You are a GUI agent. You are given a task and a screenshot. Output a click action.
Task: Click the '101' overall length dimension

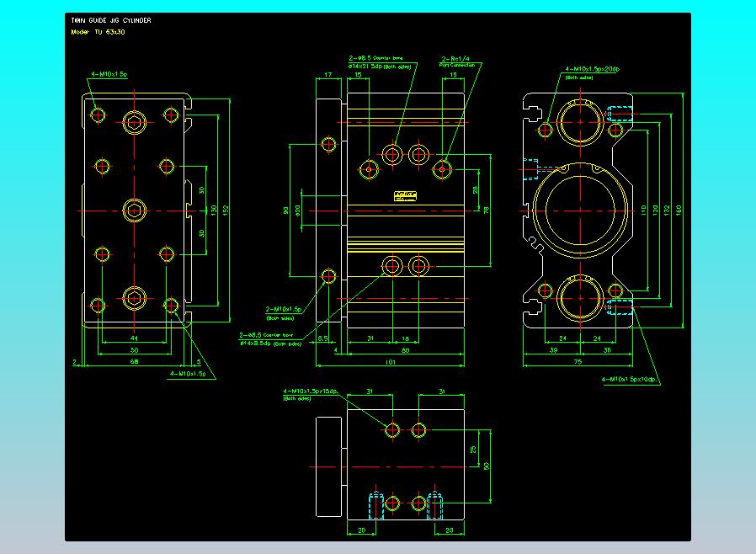(390, 362)
